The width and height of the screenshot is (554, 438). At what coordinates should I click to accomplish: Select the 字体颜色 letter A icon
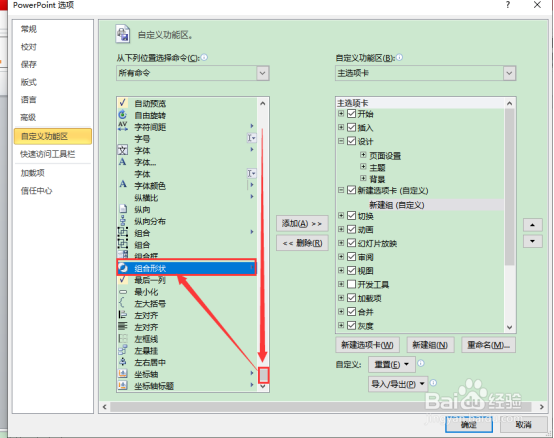[x=123, y=185]
